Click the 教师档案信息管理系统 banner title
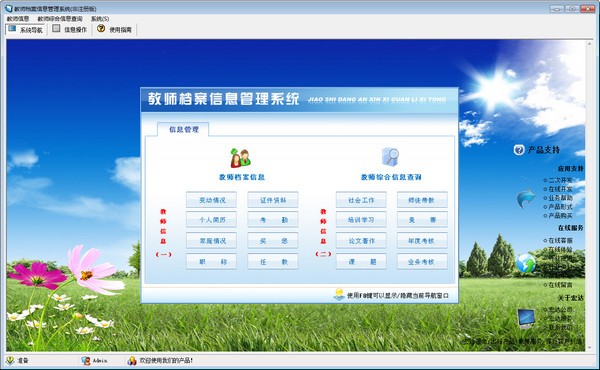Viewport: 600px width, 370px height. click(223, 99)
